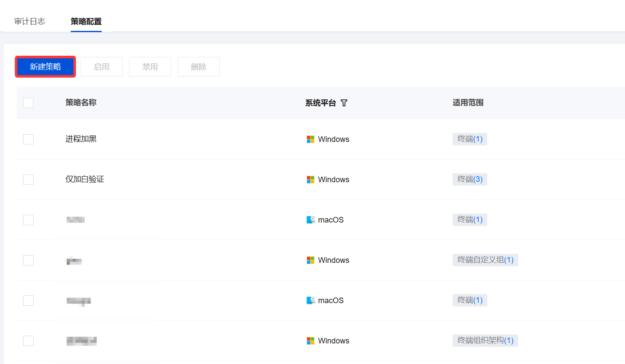Click Windows logo in 终端自定义组 row
Image resolution: width=625 pixels, height=364 pixels.
(x=311, y=260)
